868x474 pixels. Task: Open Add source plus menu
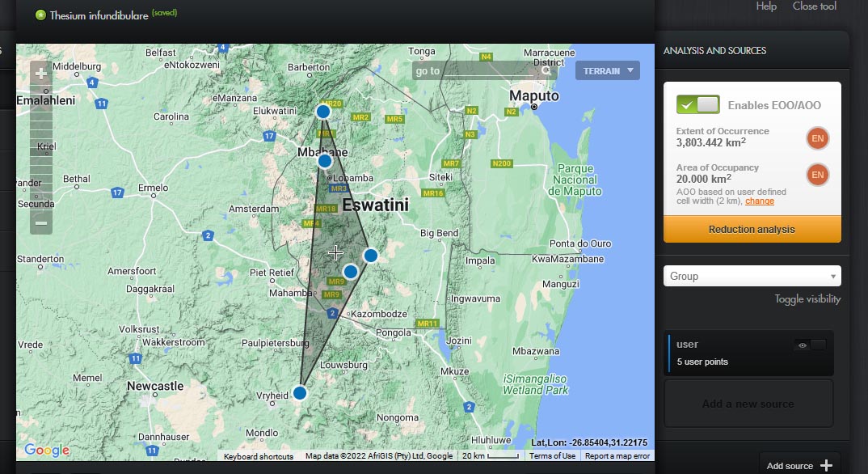point(825,465)
